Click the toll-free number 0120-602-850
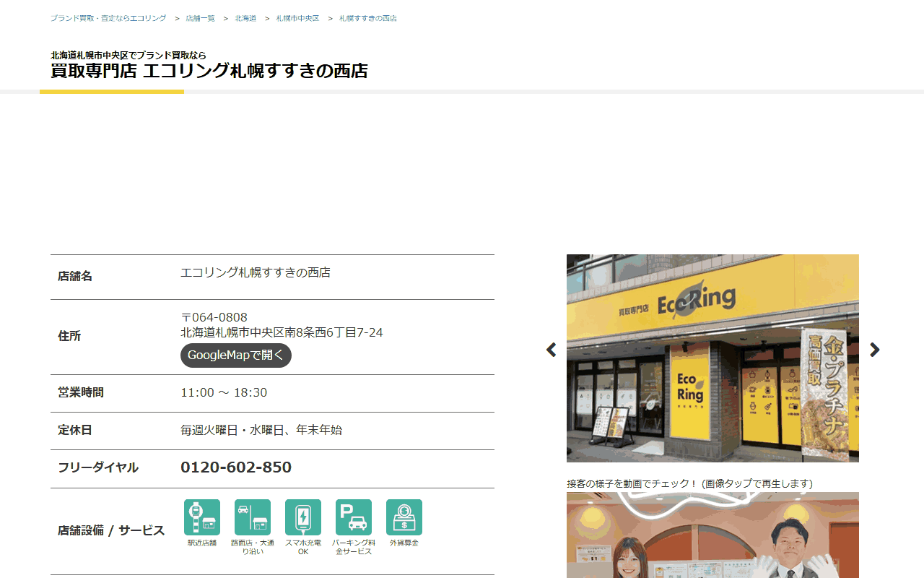The height and width of the screenshot is (578, 924). pos(236,467)
